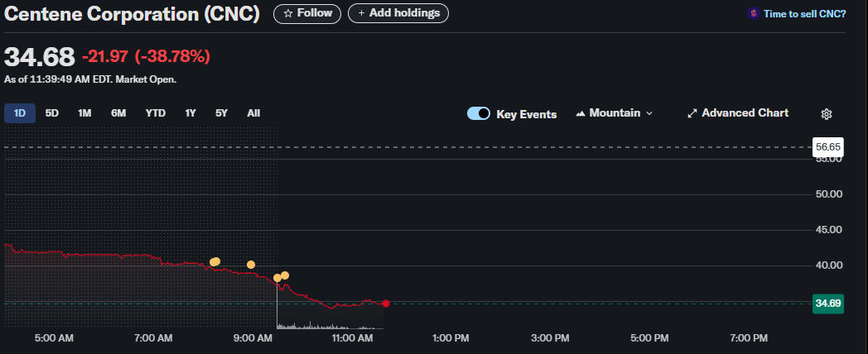Click the Centene Corporation (CNC) title
Viewport: 868px width, 354px height.
(132, 14)
